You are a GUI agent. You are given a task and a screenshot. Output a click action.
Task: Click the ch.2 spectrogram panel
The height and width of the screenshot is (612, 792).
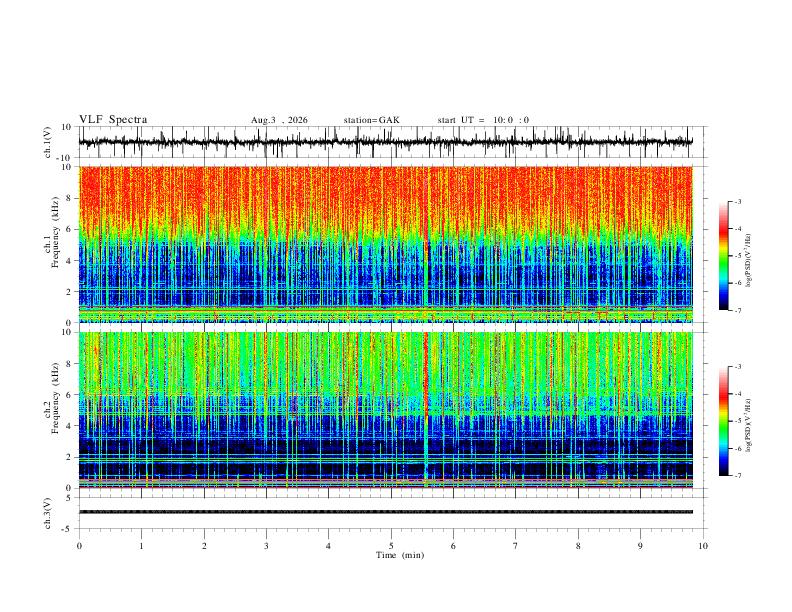[x=386, y=410]
